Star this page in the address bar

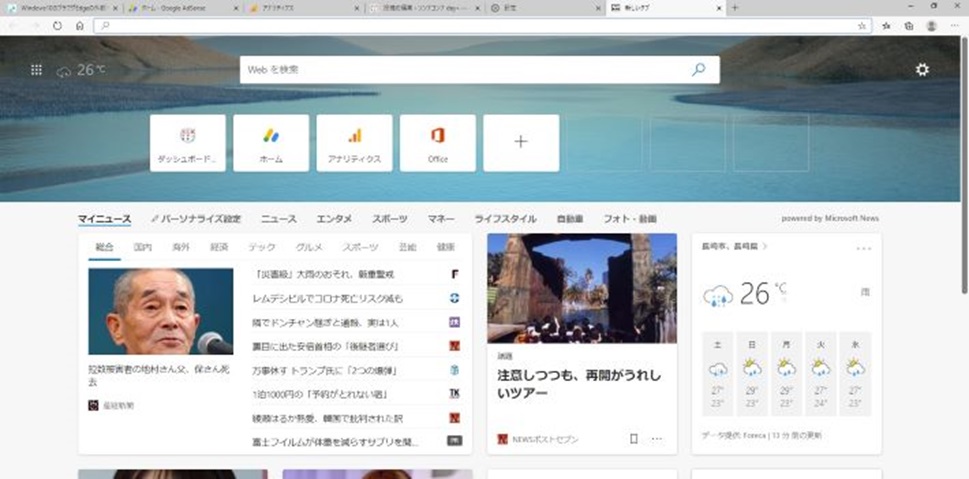(862, 26)
